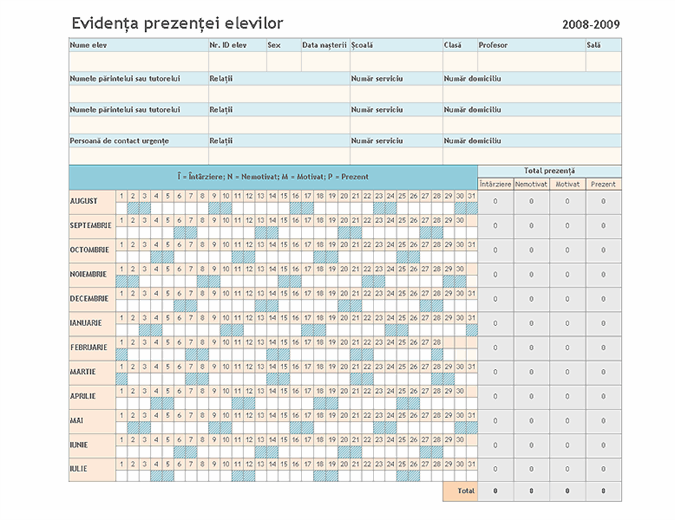Click the title 'Evidența prezenței elevilor'
The image size is (675, 520).
point(177,22)
